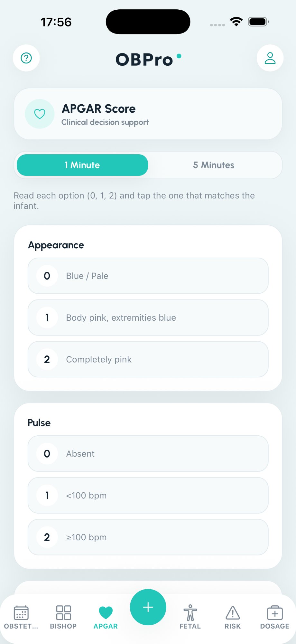Screen dimensions: 296x644
Task: Choose the <100 bpm pulse option
Action: coord(148,496)
